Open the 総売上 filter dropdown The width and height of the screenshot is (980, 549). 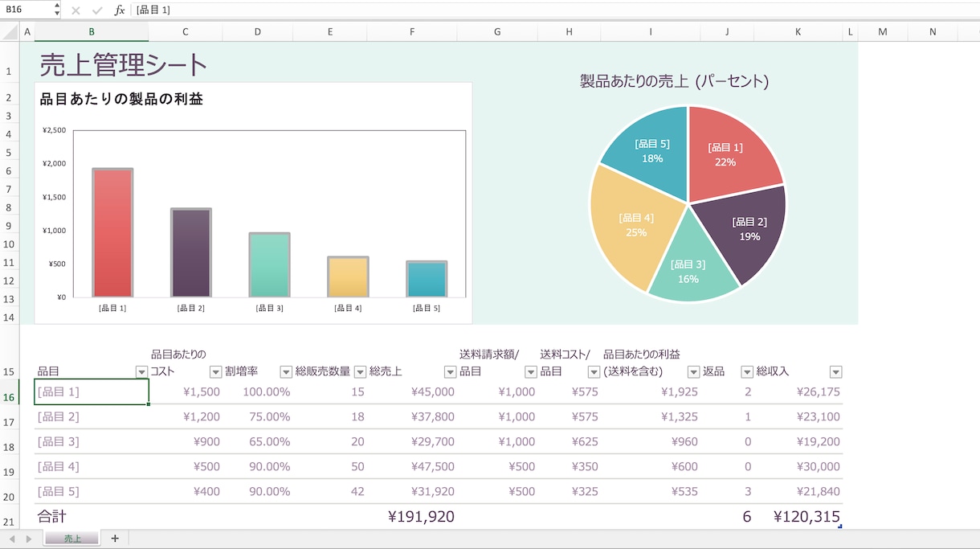click(450, 372)
